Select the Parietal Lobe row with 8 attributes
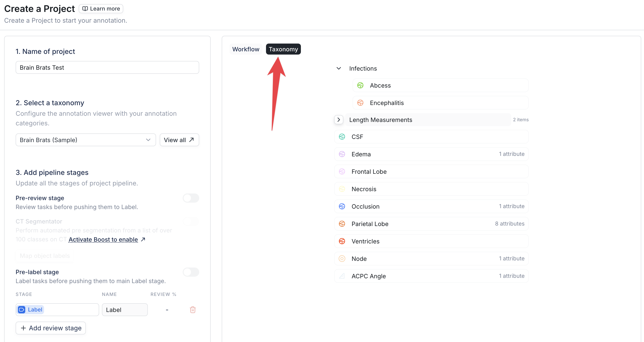This screenshot has height=342, width=644. (431, 224)
